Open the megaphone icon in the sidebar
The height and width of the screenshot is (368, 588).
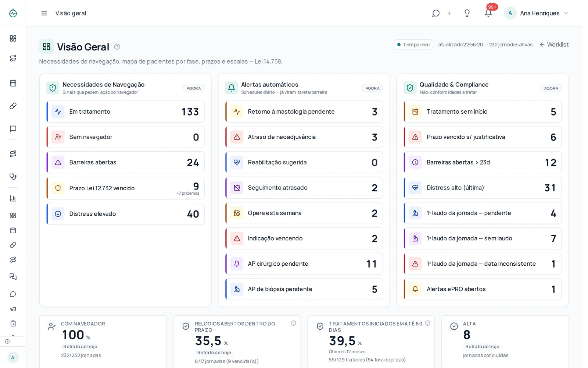[13, 309]
